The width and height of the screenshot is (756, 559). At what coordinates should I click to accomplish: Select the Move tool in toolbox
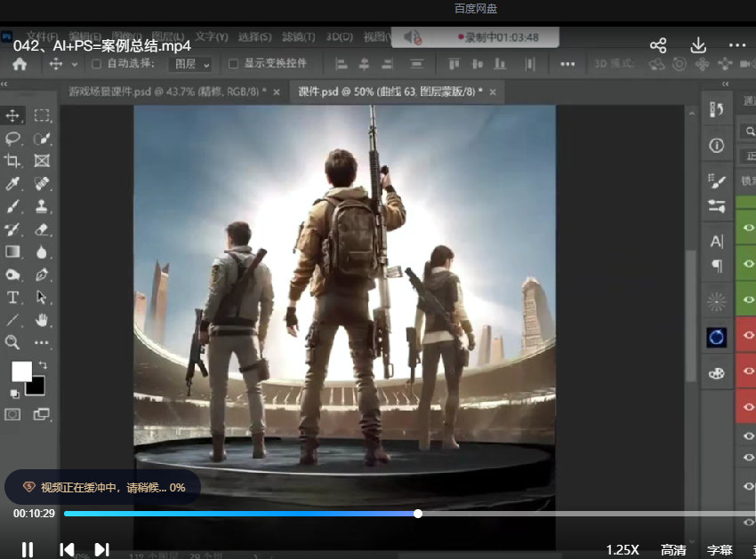coord(12,116)
